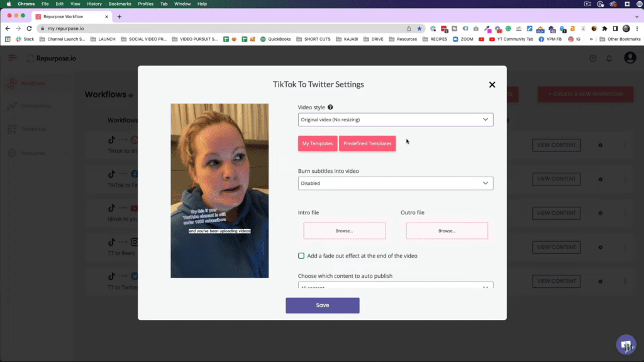Open My Templates
Image resolution: width=644 pixels, height=362 pixels.
coord(318,143)
